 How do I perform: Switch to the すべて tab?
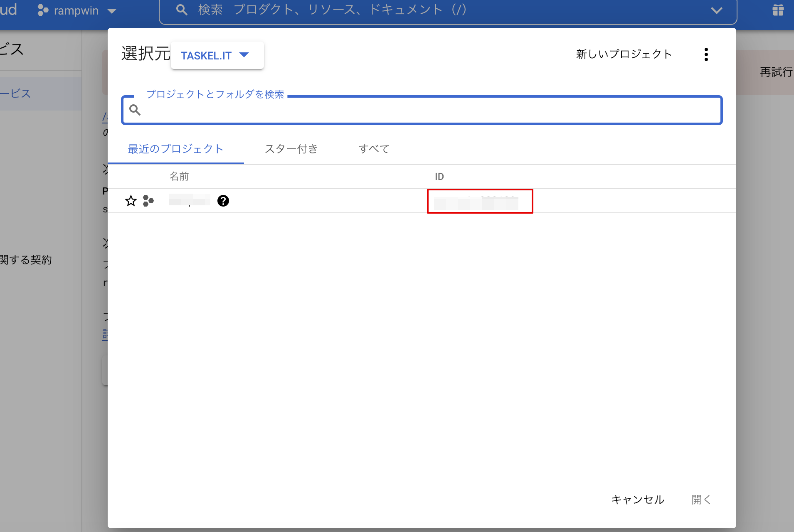[374, 149]
